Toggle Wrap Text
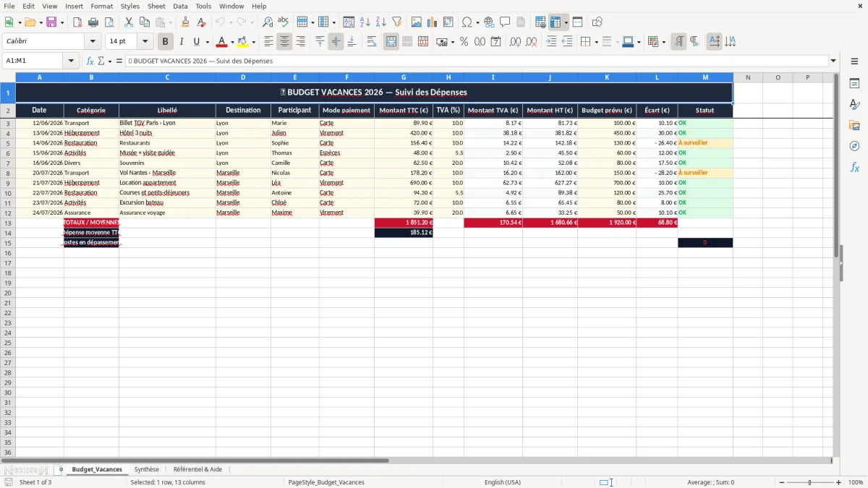Image resolution: width=868 pixels, height=488 pixels. 372,42
